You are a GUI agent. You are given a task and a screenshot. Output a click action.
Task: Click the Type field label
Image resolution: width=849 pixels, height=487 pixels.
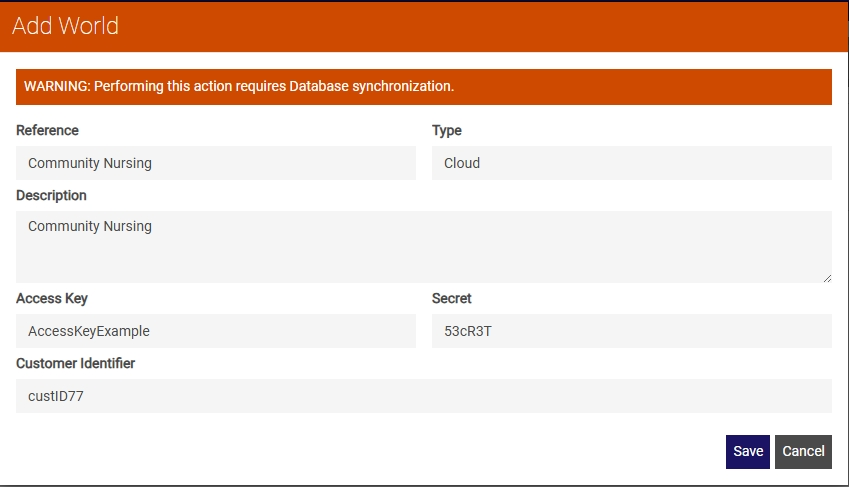tap(447, 131)
